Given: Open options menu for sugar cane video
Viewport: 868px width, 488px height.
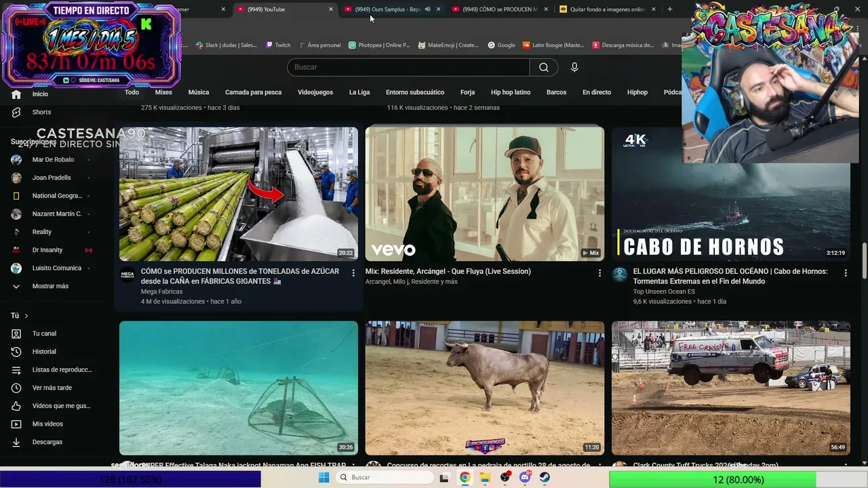Looking at the screenshot, I should pyautogui.click(x=353, y=272).
